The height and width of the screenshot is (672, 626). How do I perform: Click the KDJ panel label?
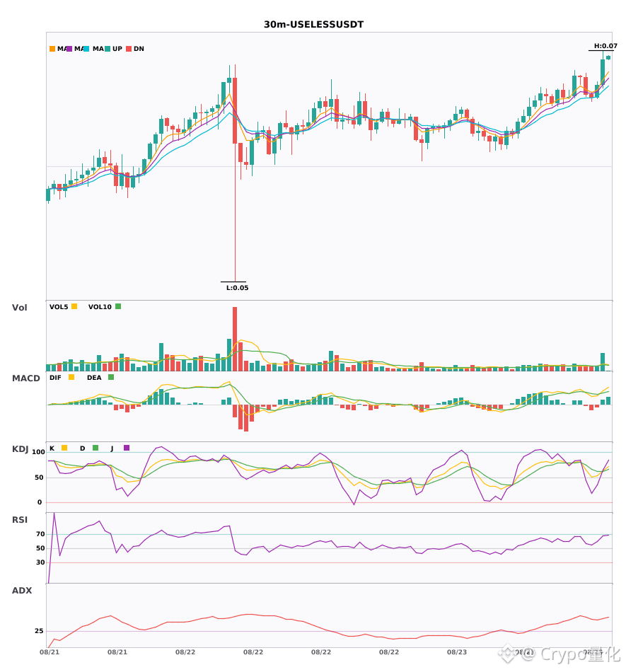pyautogui.click(x=20, y=449)
